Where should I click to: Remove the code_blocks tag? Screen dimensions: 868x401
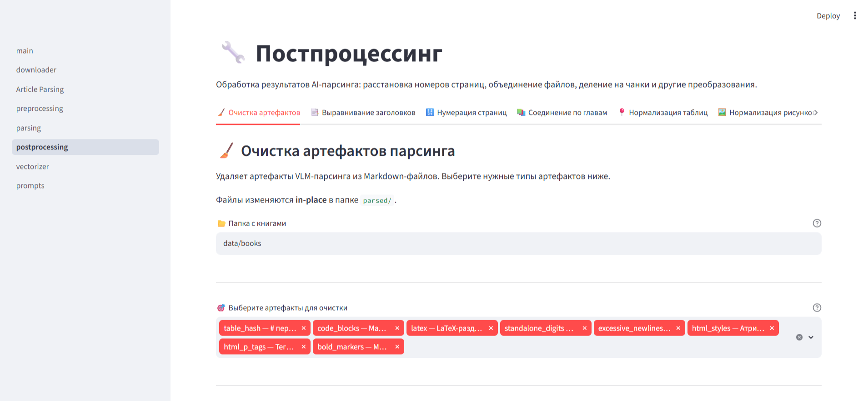pos(397,328)
